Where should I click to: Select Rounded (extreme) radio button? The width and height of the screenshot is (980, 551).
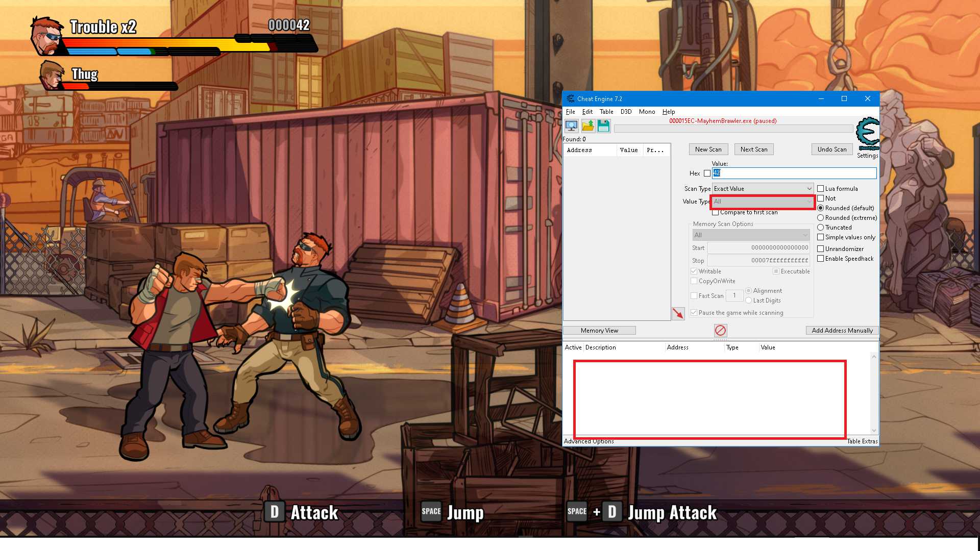(x=821, y=218)
